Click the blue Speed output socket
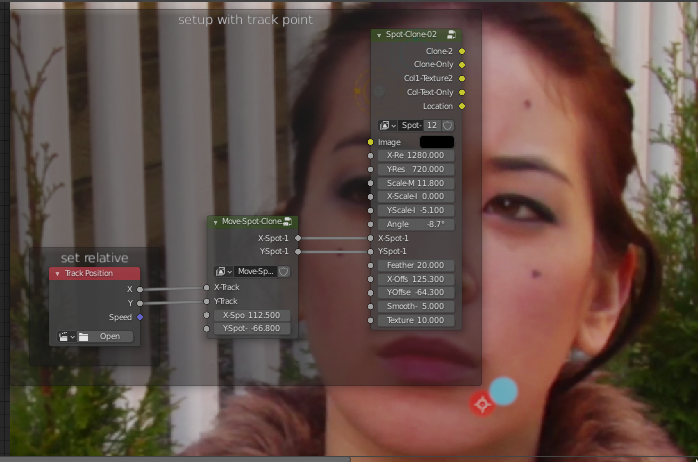 pyautogui.click(x=140, y=317)
